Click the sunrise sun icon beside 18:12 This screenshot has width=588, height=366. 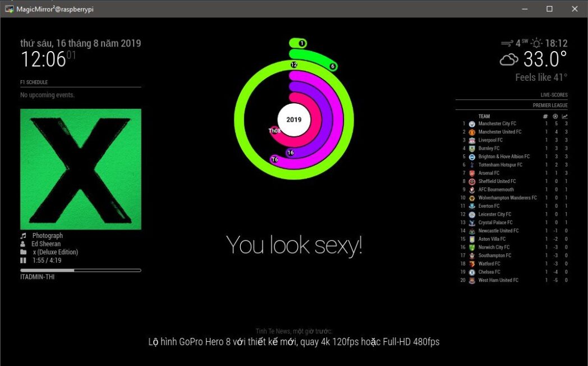537,43
